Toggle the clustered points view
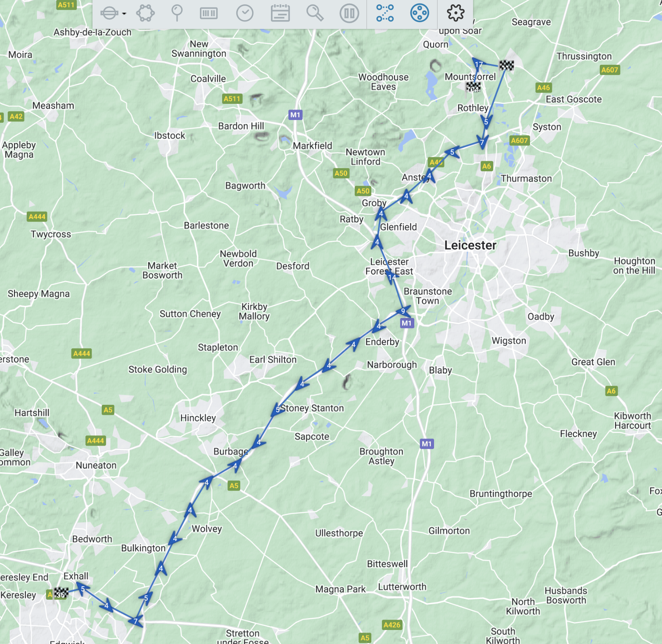 420,13
